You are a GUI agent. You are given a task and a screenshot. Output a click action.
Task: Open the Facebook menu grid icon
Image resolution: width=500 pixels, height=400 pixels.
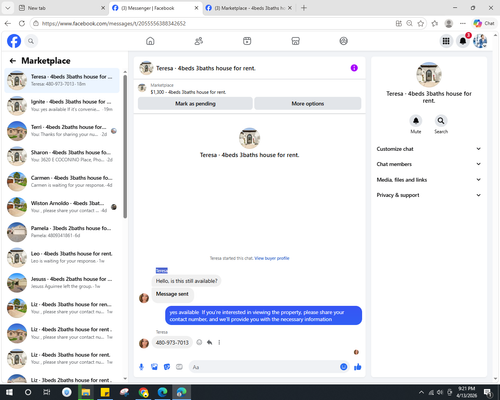pos(446,41)
